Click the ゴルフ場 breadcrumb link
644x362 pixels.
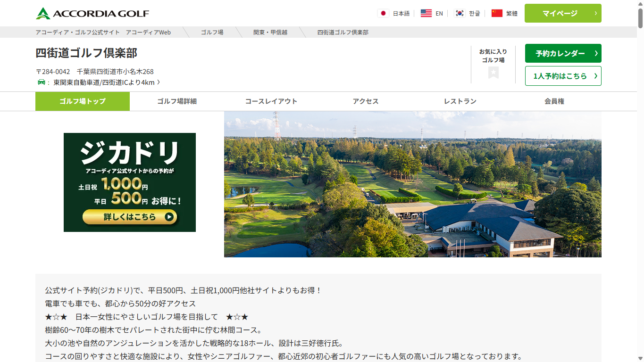click(x=212, y=33)
